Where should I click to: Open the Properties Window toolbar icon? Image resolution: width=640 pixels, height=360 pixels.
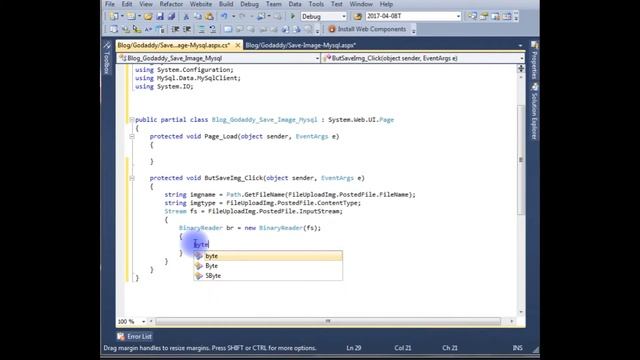484,16
